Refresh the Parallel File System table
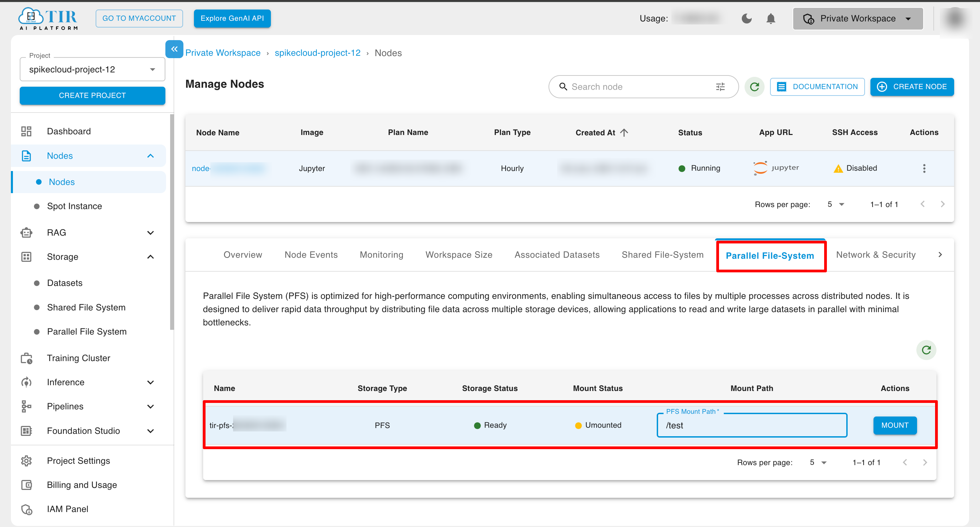980x527 pixels. (927, 350)
